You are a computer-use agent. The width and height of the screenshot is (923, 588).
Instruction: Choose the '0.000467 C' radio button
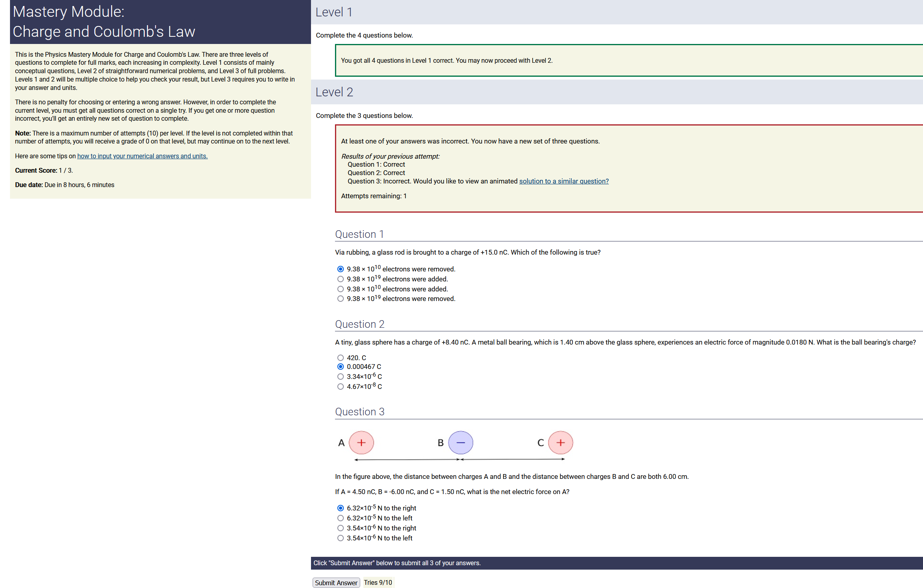click(340, 367)
